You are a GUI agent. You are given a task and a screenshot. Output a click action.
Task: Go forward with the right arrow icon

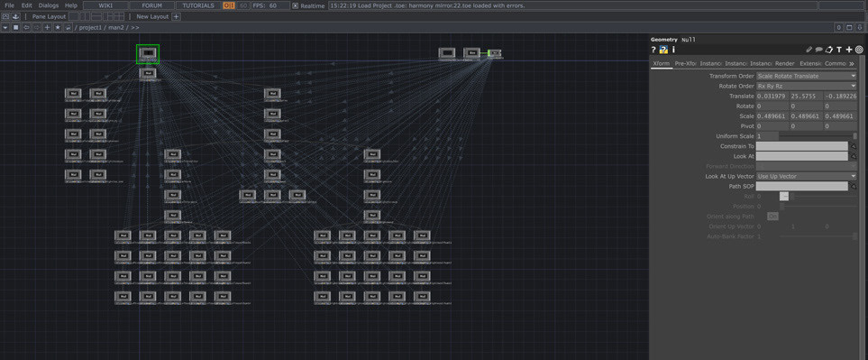coord(37,27)
